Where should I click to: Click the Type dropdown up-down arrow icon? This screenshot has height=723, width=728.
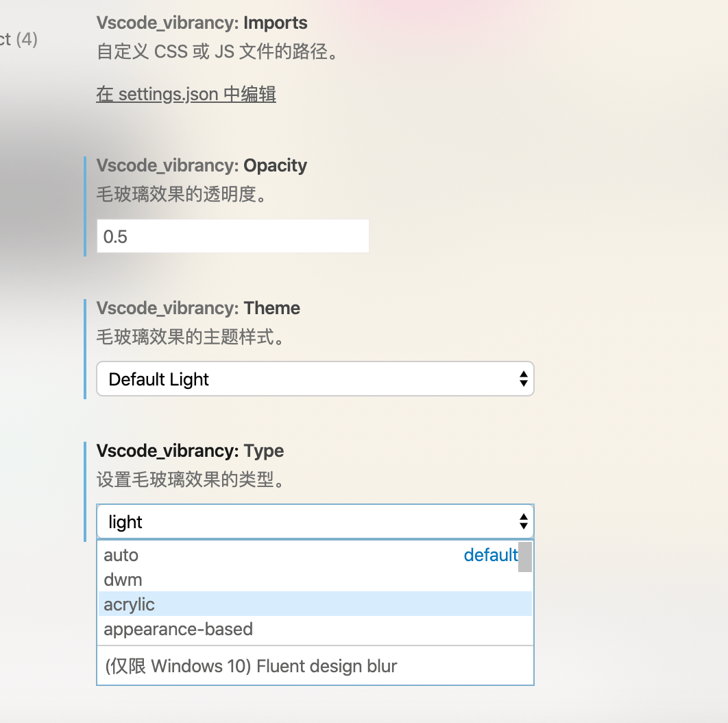coord(523,521)
